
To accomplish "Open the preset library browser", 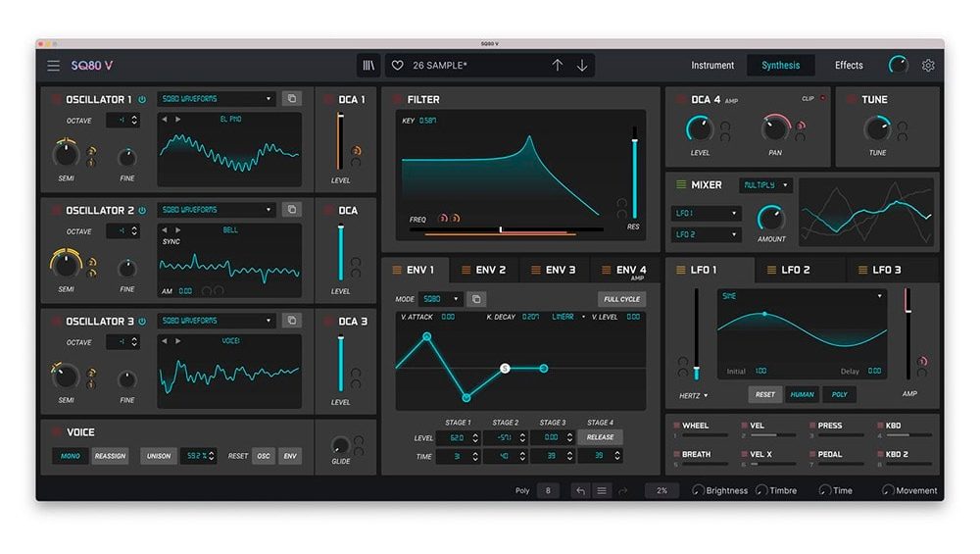I will (x=368, y=66).
